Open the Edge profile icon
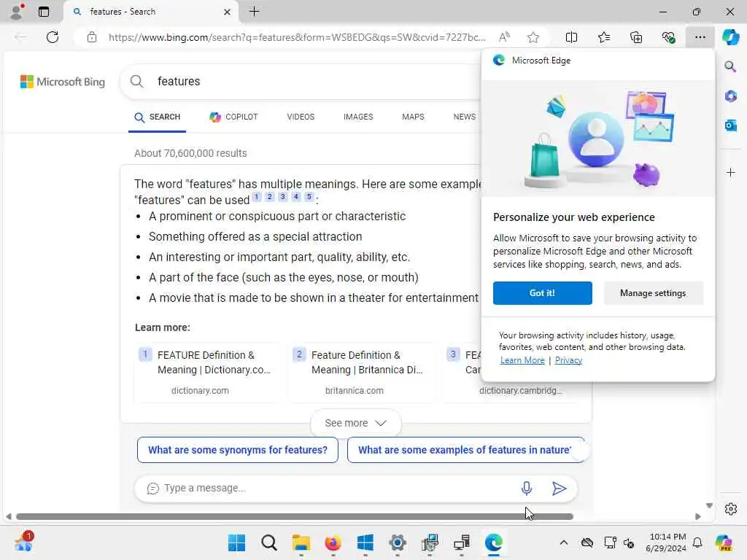The height and width of the screenshot is (560, 747). 18,12
